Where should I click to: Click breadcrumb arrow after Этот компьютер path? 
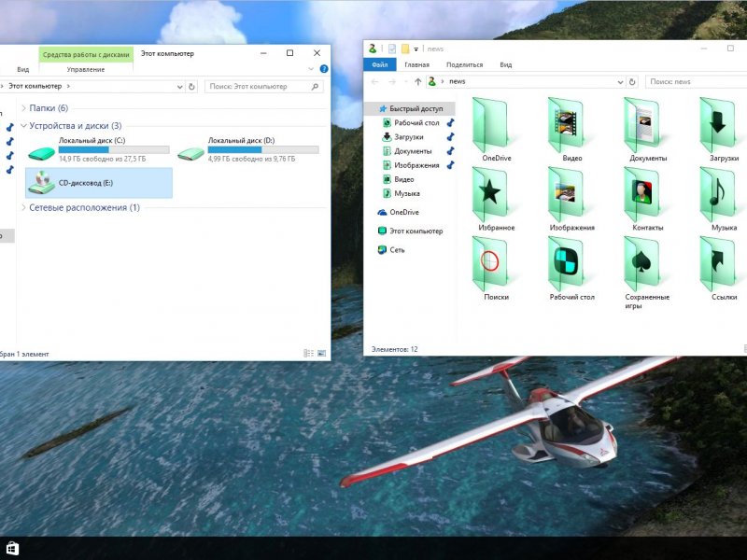tap(68, 86)
